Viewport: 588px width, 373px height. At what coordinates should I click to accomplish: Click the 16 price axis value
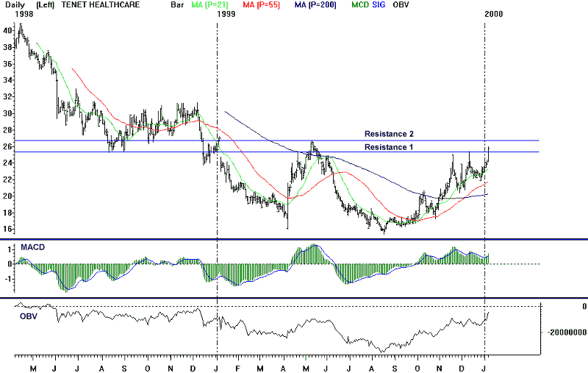pos(7,229)
